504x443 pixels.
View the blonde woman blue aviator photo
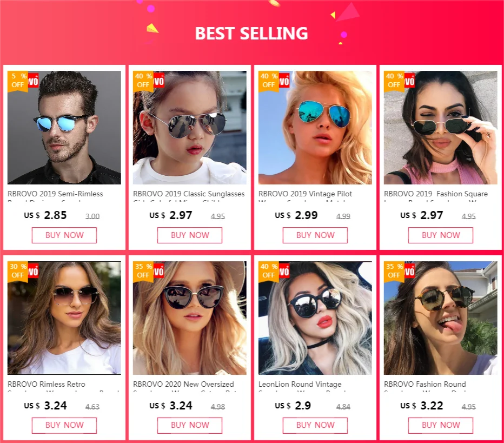(x=315, y=128)
